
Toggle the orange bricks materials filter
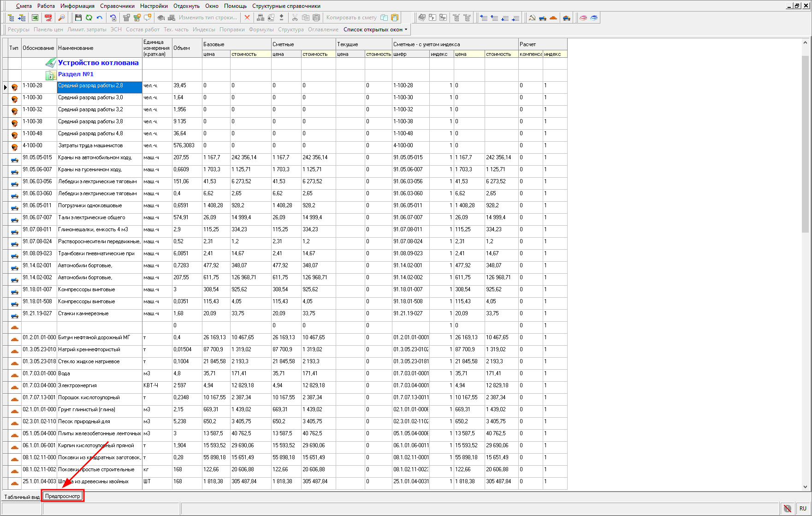[x=553, y=18]
